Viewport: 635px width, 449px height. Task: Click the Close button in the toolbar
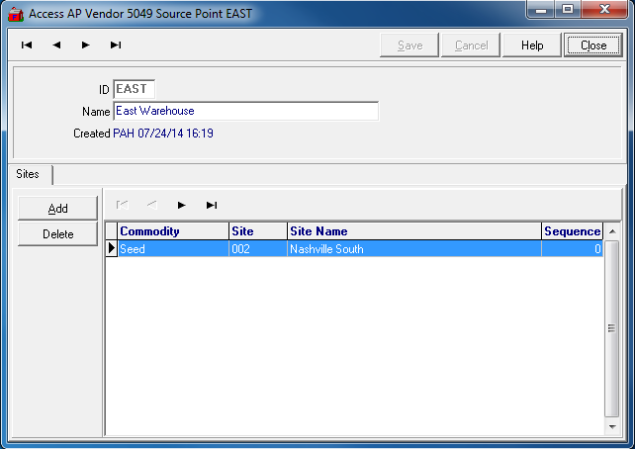[593, 45]
